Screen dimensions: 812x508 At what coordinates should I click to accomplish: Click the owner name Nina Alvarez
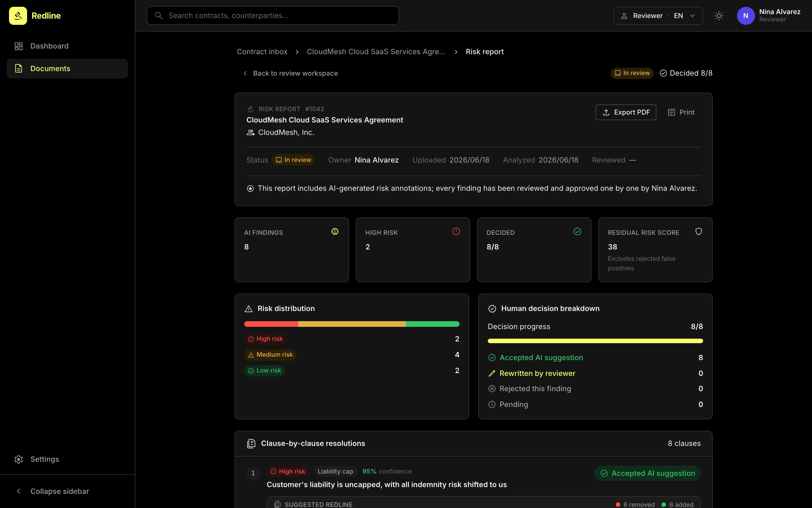[x=376, y=160]
